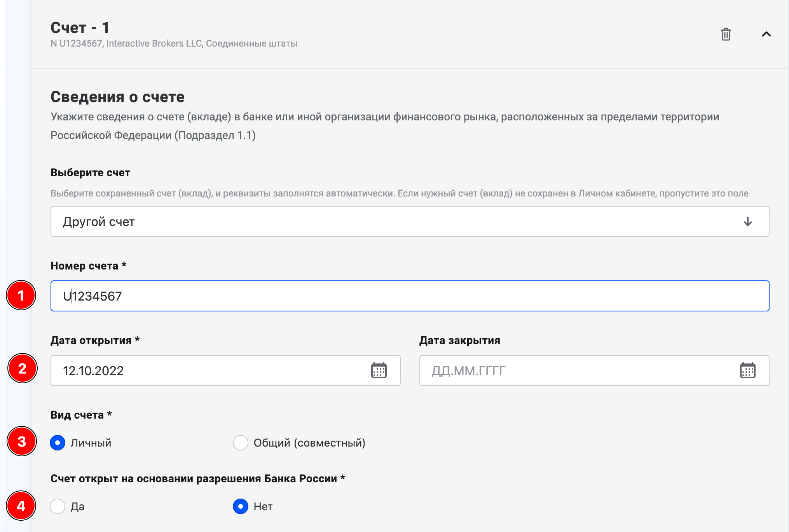Click the N U1234567, Interactive Brokers LLC subtitle
789x532 pixels.
click(x=174, y=43)
